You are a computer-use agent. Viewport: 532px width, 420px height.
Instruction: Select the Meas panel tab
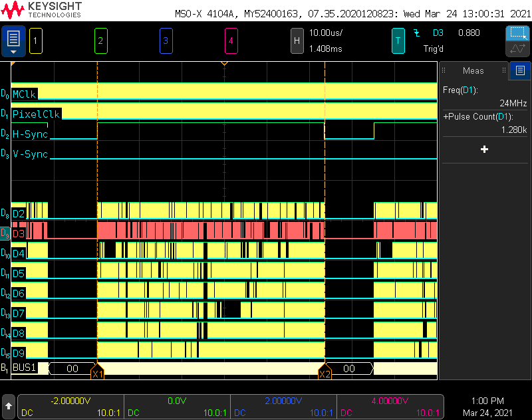tap(473, 70)
